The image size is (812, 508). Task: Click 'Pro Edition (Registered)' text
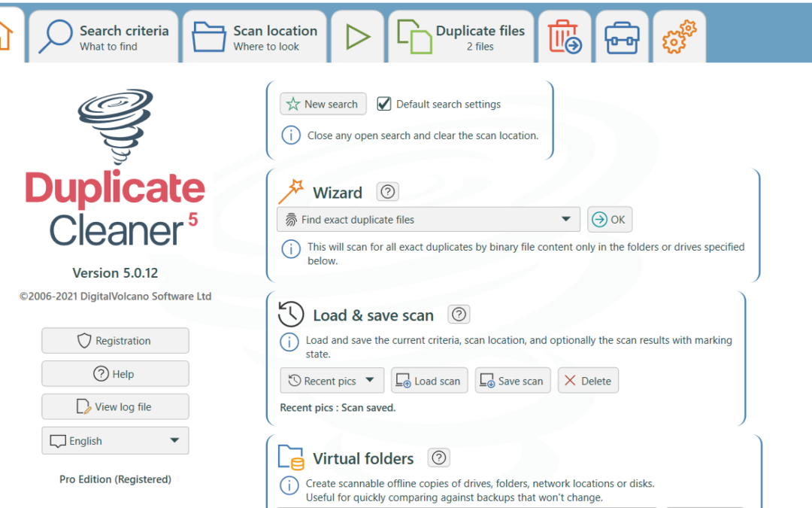click(x=115, y=479)
